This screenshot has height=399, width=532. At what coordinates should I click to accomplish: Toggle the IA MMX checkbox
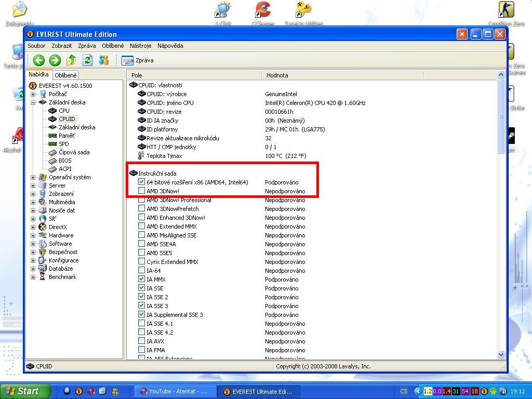click(x=142, y=280)
